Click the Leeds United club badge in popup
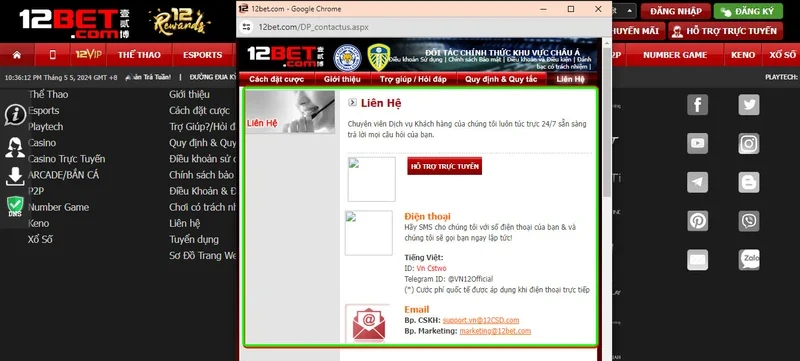 point(379,58)
